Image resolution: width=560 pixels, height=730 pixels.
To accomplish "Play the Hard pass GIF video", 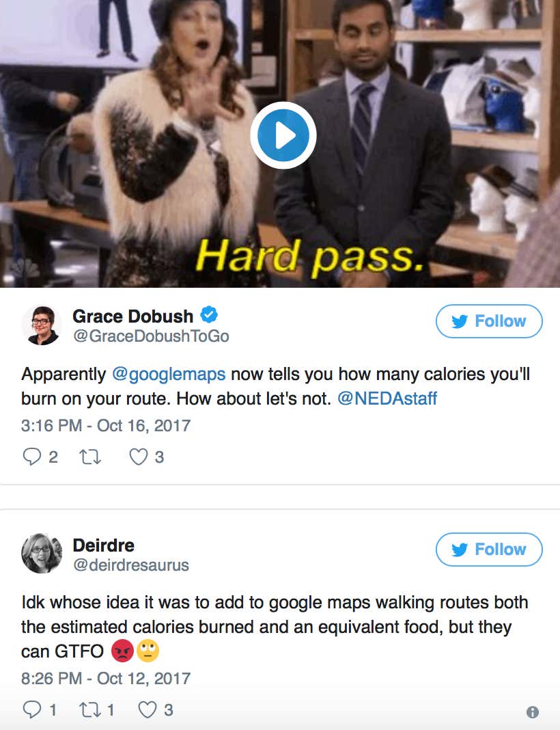I will [283, 135].
